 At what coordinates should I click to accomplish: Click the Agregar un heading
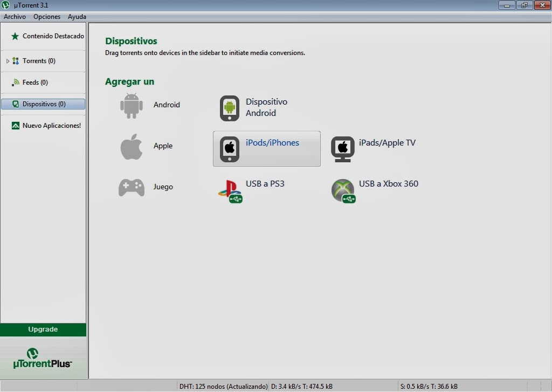(129, 82)
